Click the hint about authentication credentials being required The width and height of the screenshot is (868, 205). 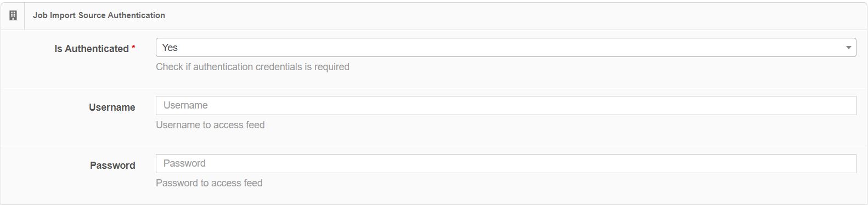[252, 67]
